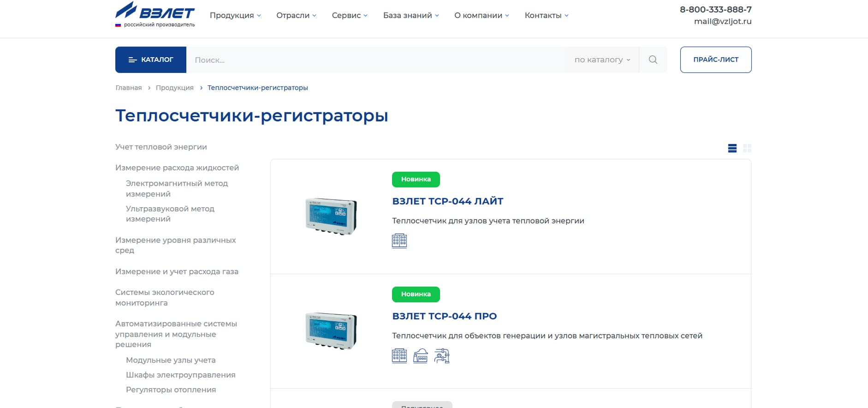Click building icon under ТСР-044 ЛАЙТ
This screenshot has width=868, height=408.
(399, 241)
